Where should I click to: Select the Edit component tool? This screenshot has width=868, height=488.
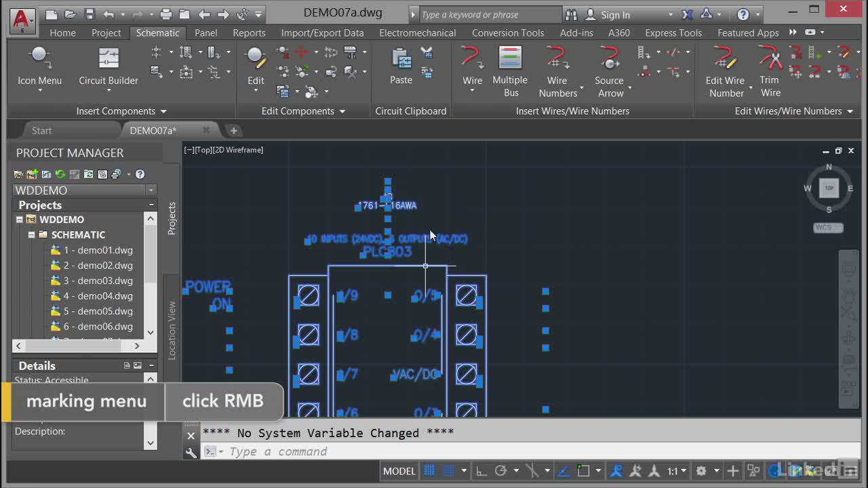click(x=256, y=68)
